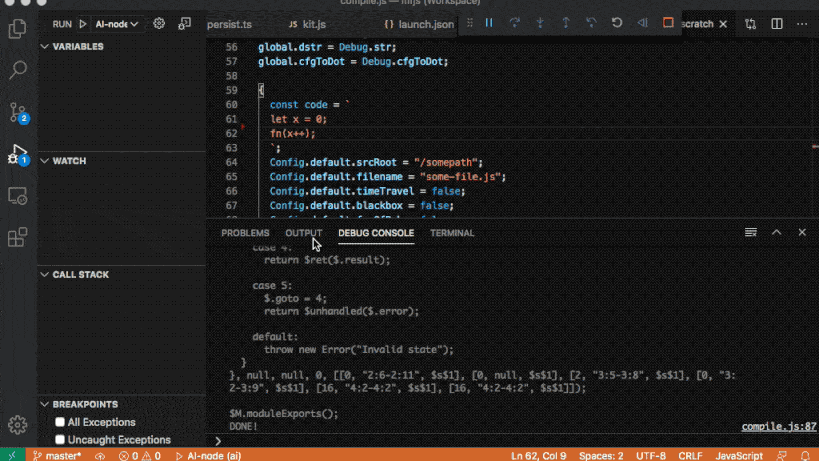The width and height of the screenshot is (819, 461).
Task: Change end of line sequence CRLF
Action: tap(691, 456)
